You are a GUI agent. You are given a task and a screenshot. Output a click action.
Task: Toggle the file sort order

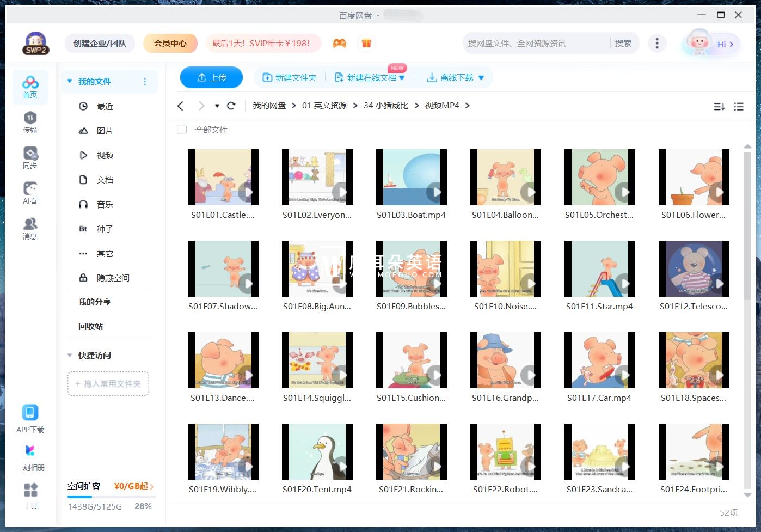coord(719,107)
